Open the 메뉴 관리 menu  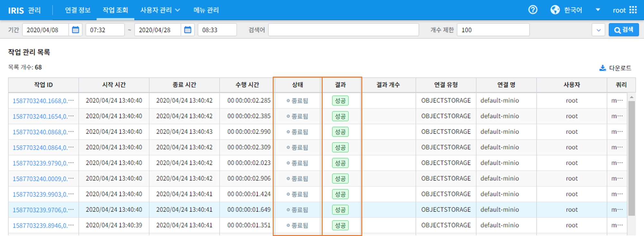[x=206, y=10]
